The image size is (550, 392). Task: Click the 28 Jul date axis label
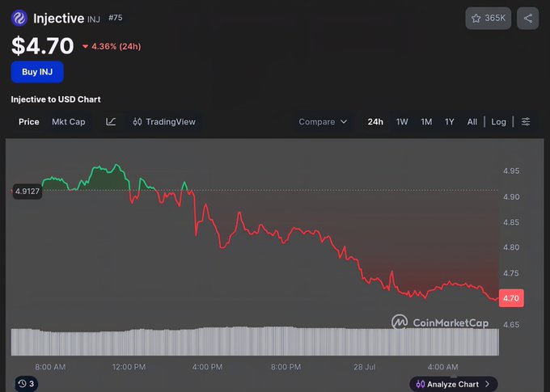364,367
